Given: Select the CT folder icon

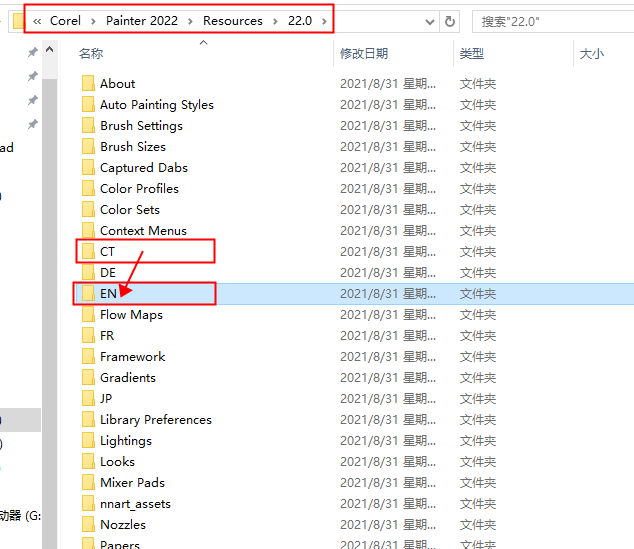Looking at the screenshot, I should (88, 251).
